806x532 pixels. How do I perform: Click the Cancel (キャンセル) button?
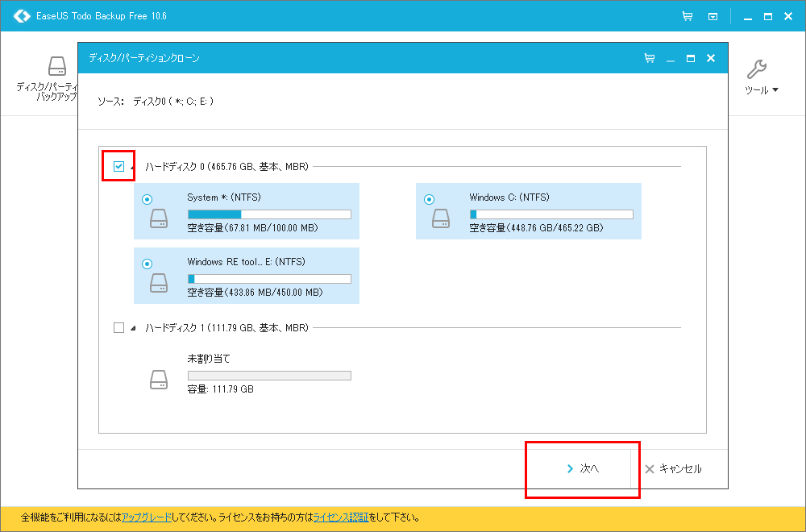[673, 469]
